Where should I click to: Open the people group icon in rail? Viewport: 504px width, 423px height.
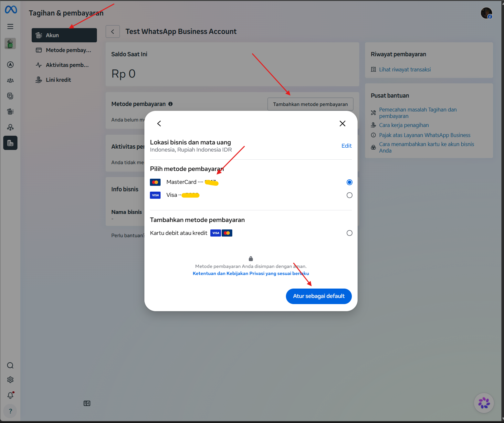10,80
